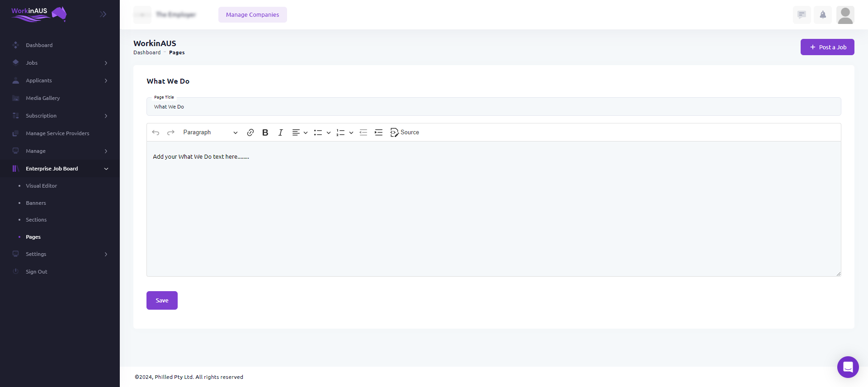Click the Undo icon in editor toolbar
Image resolution: width=868 pixels, height=387 pixels.
(x=156, y=132)
